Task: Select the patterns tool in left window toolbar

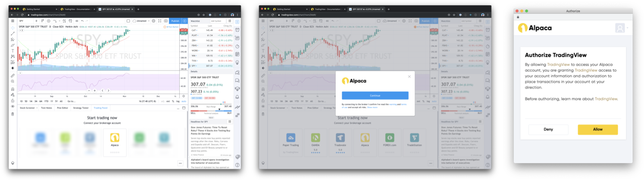Action: coord(13,57)
